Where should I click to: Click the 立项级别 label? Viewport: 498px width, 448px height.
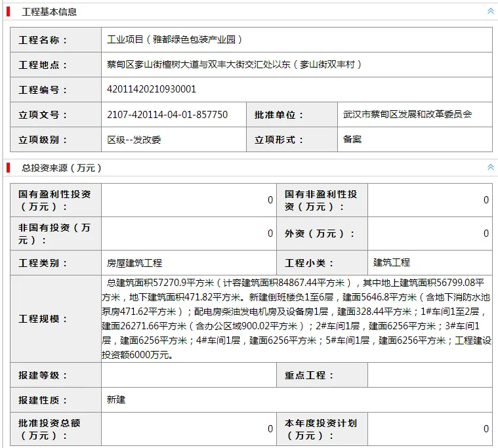click(x=43, y=140)
